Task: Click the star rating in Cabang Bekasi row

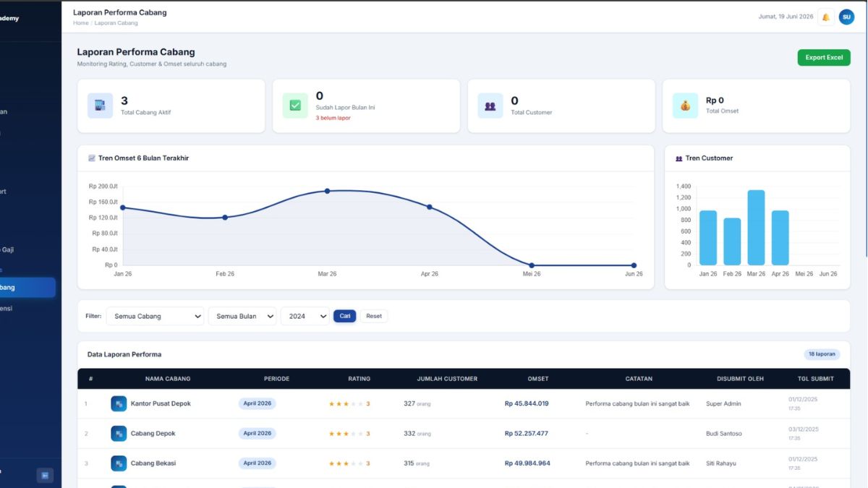Action: point(349,463)
